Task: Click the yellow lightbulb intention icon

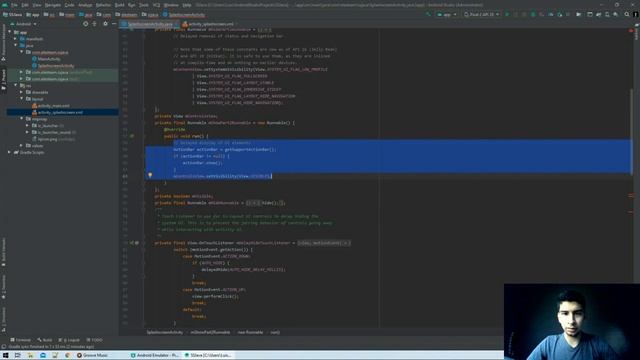Action: [150, 176]
